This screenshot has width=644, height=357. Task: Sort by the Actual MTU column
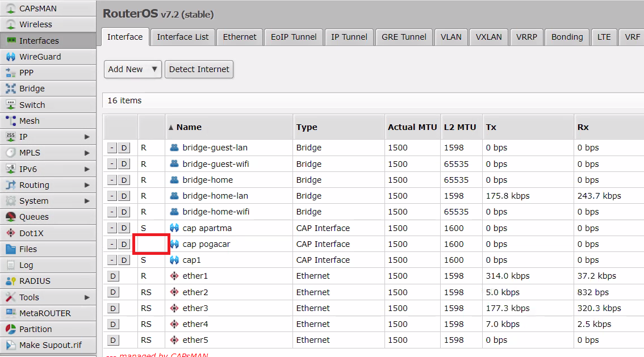point(412,127)
